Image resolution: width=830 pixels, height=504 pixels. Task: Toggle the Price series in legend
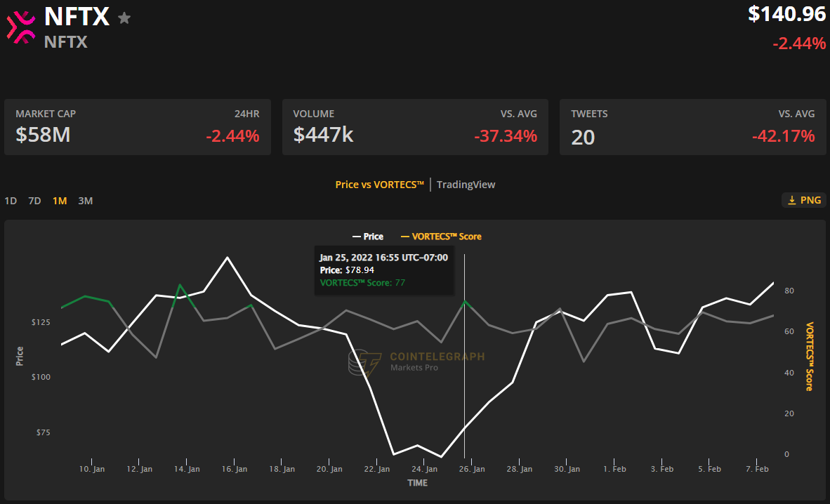click(x=369, y=237)
